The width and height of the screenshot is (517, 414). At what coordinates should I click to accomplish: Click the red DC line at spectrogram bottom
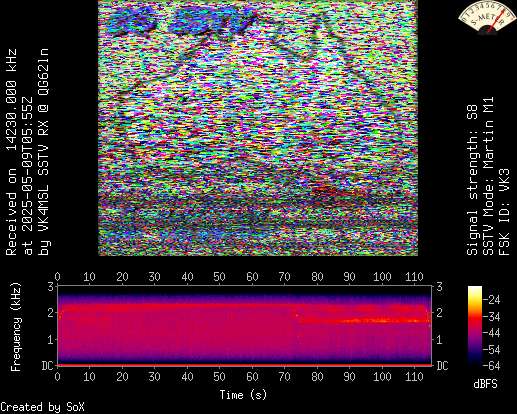[245, 365]
